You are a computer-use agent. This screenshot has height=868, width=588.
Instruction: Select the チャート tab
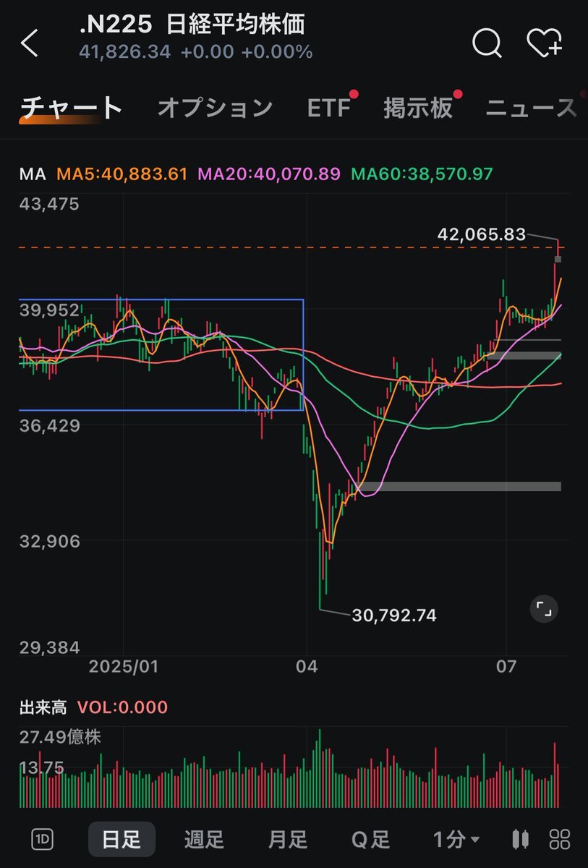click(71, 108)
